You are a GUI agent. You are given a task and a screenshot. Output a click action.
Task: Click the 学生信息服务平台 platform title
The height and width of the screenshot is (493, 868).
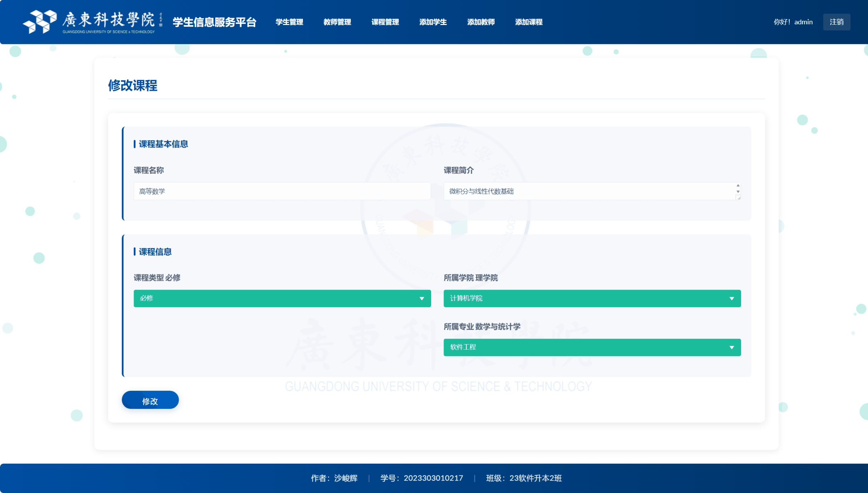tap(214, 22)
